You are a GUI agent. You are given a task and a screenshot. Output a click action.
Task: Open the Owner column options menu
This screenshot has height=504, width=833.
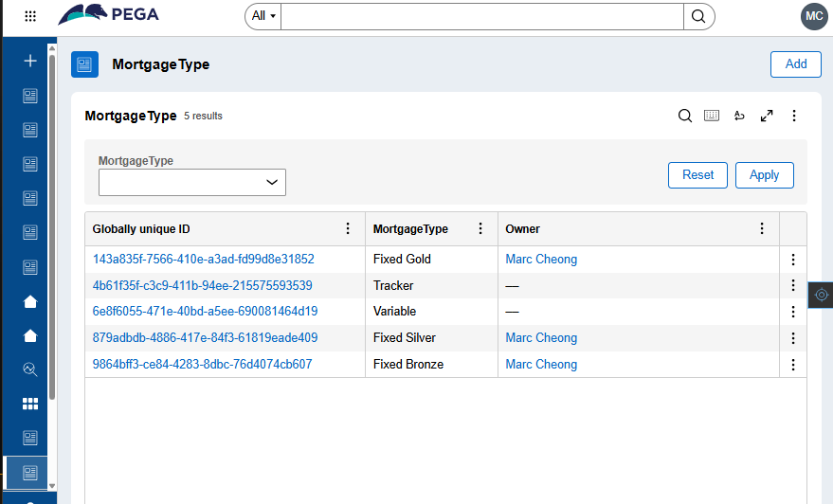click(x=762, y=228)
